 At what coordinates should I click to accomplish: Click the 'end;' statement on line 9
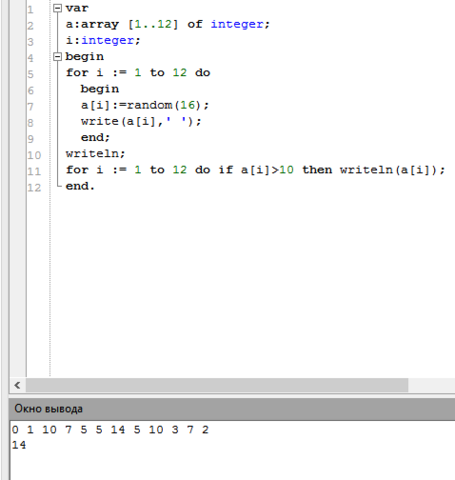tap(95, 138)
